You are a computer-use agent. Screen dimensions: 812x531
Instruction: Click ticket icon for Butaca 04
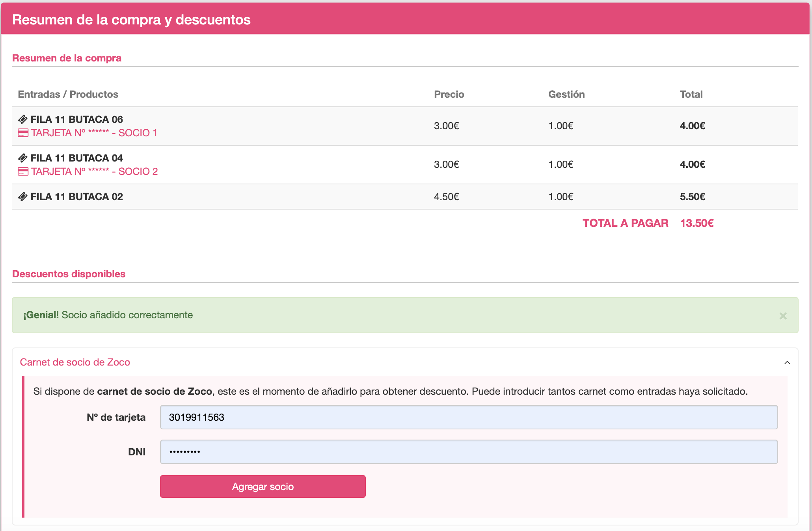click(x=23, y=158)
